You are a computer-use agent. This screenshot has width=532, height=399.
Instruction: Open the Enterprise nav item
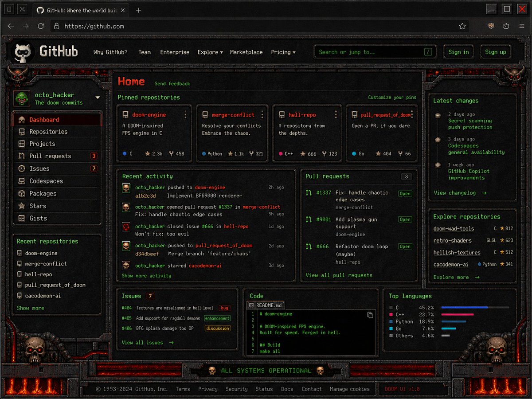175,52
